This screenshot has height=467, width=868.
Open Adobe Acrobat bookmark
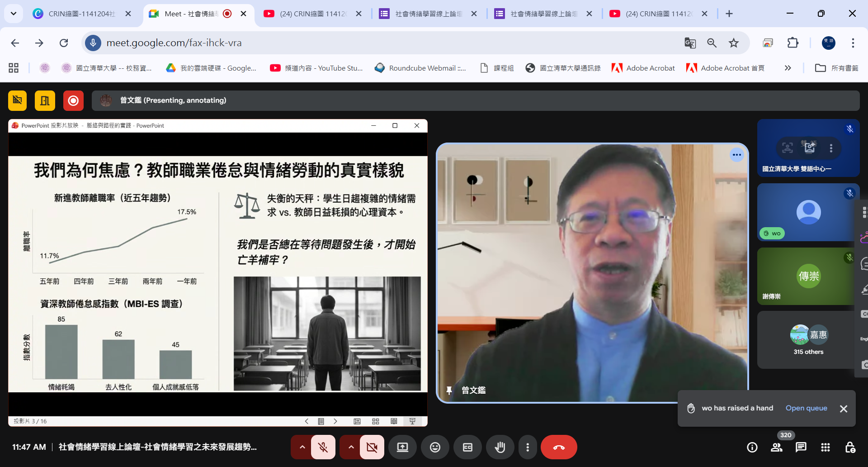(x=643, y=68)
